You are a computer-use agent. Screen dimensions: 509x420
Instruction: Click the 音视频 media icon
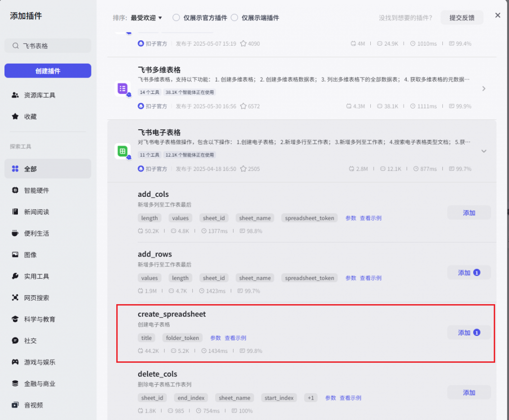[x=15, y=405]
